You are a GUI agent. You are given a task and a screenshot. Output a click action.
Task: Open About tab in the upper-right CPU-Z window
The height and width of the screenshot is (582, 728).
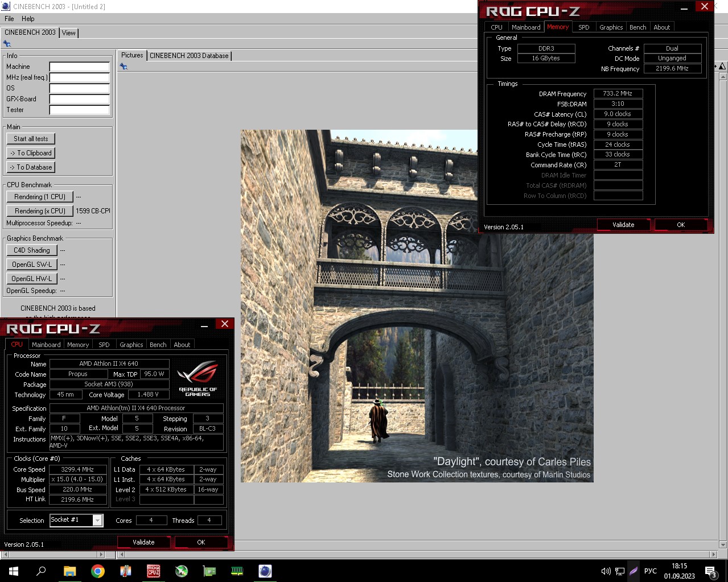(x=662, y=27)
